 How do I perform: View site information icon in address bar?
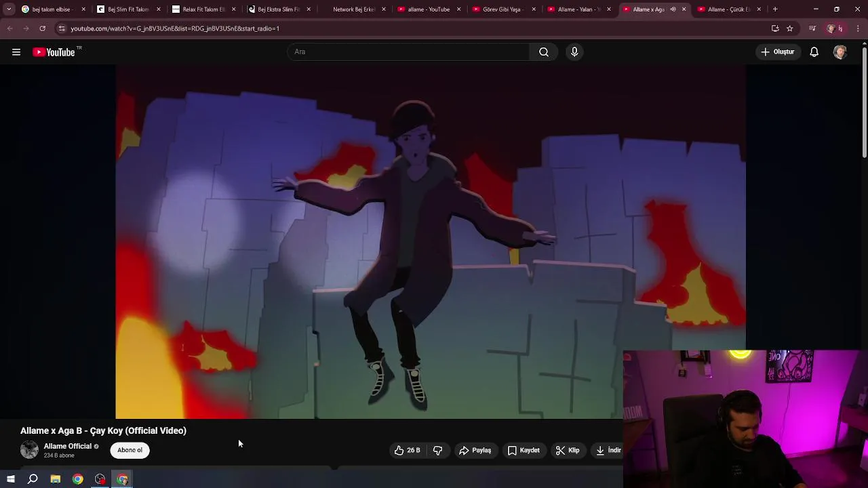pyautogui.click(x=62, y=28)
